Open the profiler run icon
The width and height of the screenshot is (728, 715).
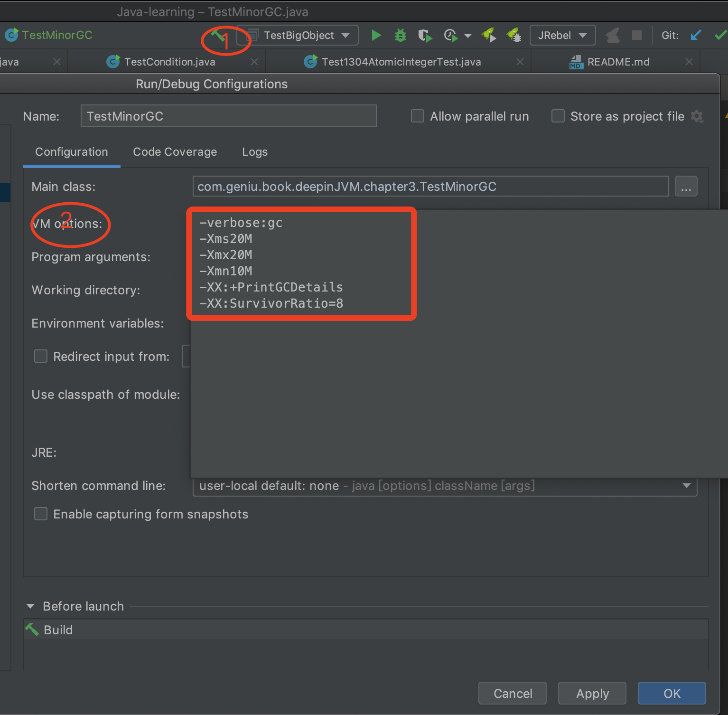tap(451, 36)
